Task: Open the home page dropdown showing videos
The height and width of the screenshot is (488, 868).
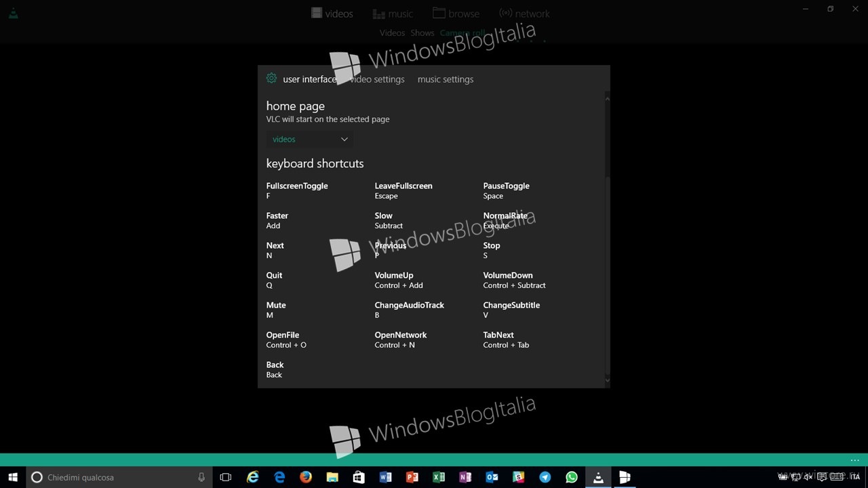Action: [310, 139]
